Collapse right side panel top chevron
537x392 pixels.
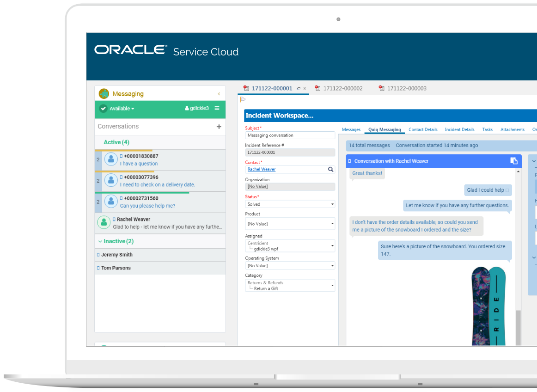point(534,161)
